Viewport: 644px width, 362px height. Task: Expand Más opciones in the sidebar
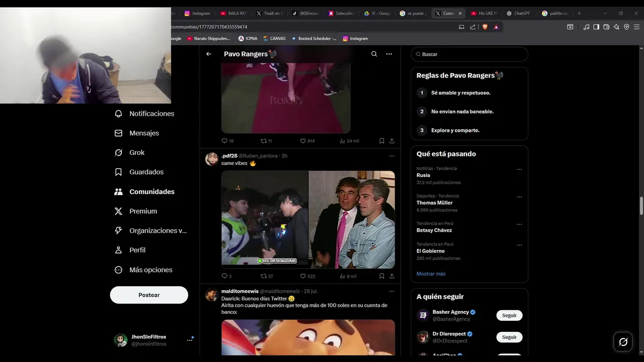pyautogui.click(x=144, y=270)
